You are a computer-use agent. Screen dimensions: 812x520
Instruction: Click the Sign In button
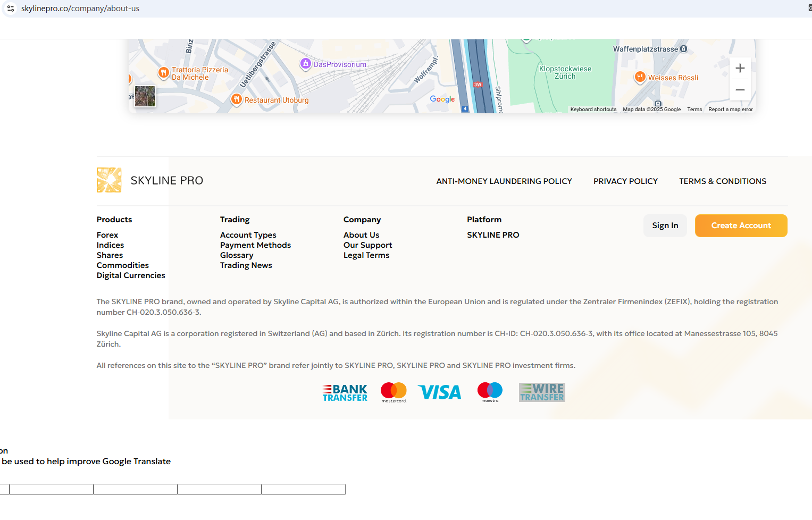click(665, 225)
